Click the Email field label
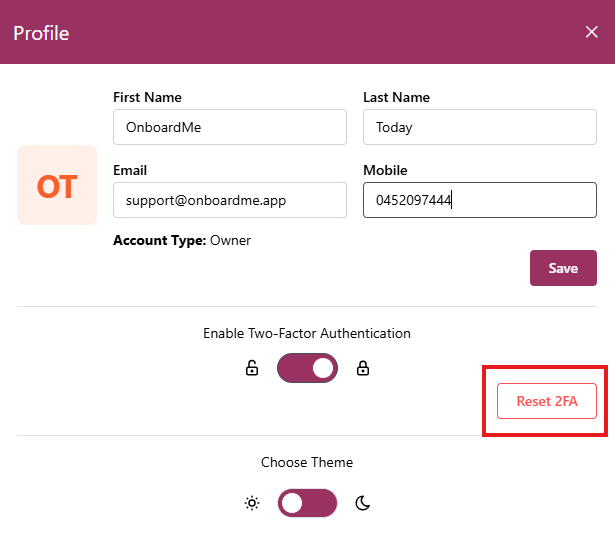The width and height of the screenshot is (615, 554). tap(130, 171)
